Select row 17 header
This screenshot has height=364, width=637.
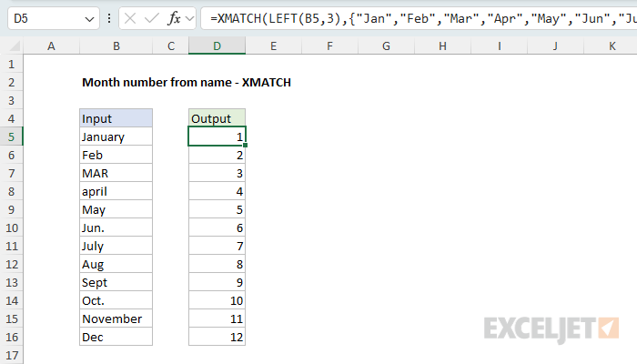[x=11, y=356]
